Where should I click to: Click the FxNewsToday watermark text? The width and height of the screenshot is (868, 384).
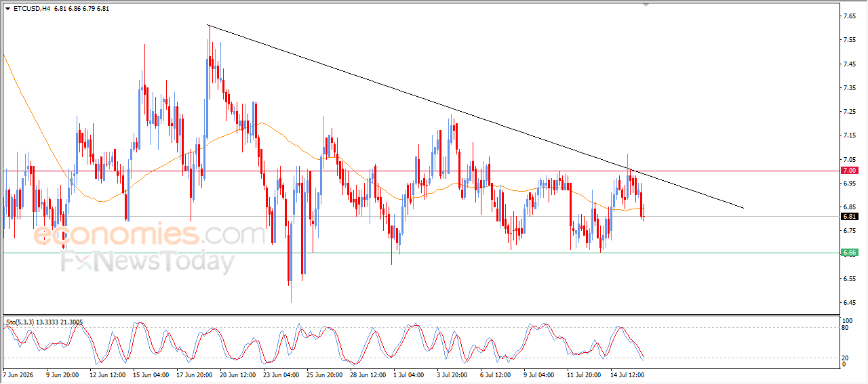click(148, 261)
